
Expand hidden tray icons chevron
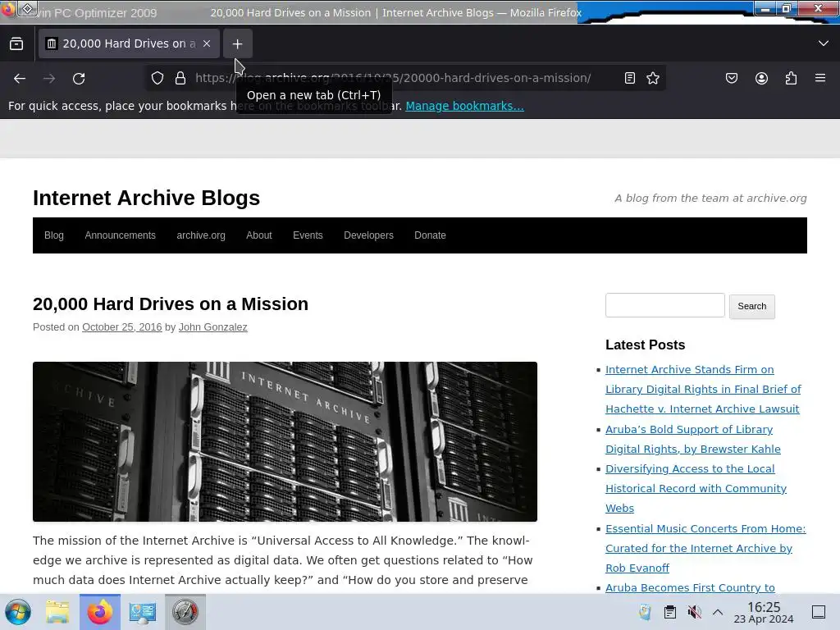click(x=718, y=612)
